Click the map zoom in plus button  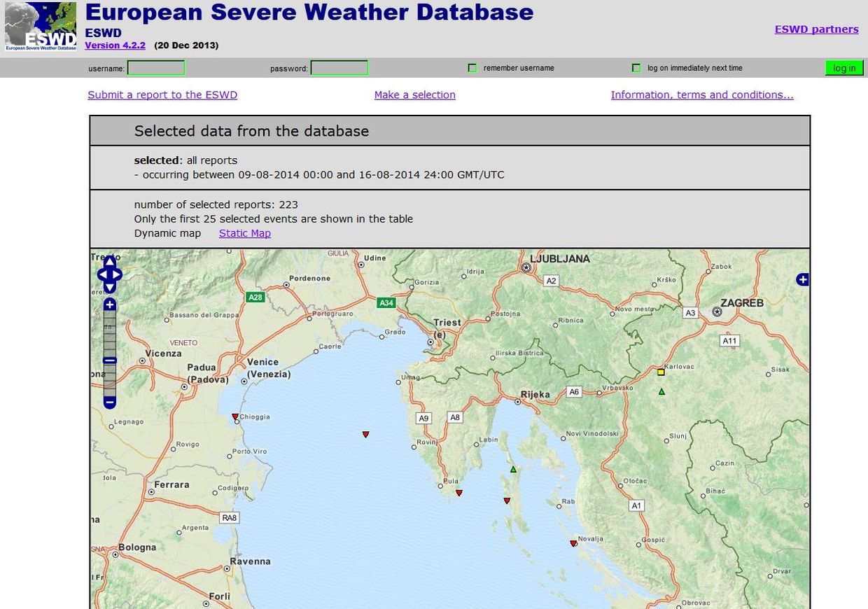point(110,304)
